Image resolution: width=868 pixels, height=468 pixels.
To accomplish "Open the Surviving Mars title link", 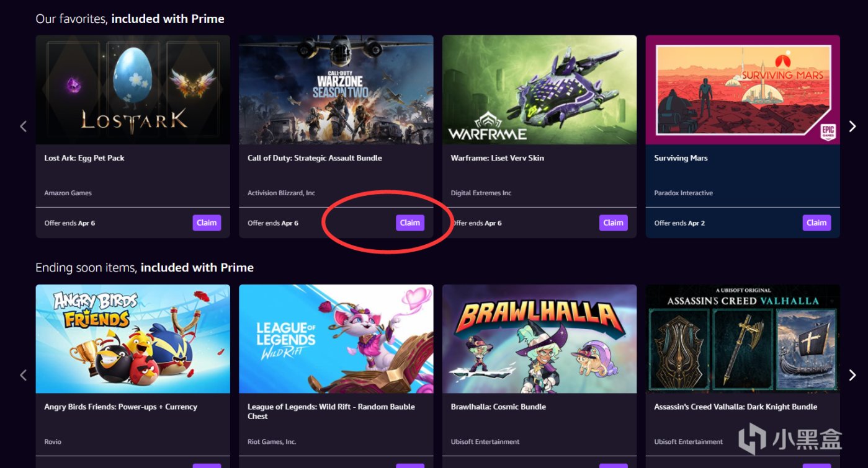I will [x=681, y=158].
